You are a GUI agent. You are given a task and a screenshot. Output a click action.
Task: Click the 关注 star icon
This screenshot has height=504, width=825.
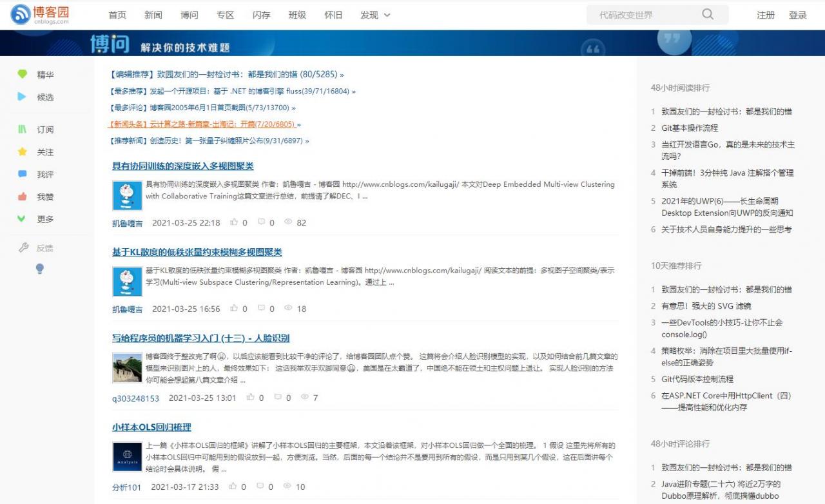pos(23,151)
